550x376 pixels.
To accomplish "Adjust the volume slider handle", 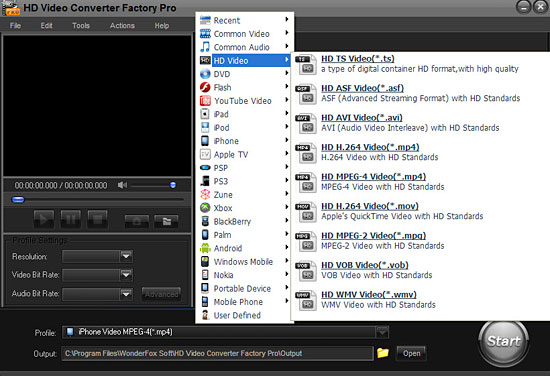I will (173, 185).
